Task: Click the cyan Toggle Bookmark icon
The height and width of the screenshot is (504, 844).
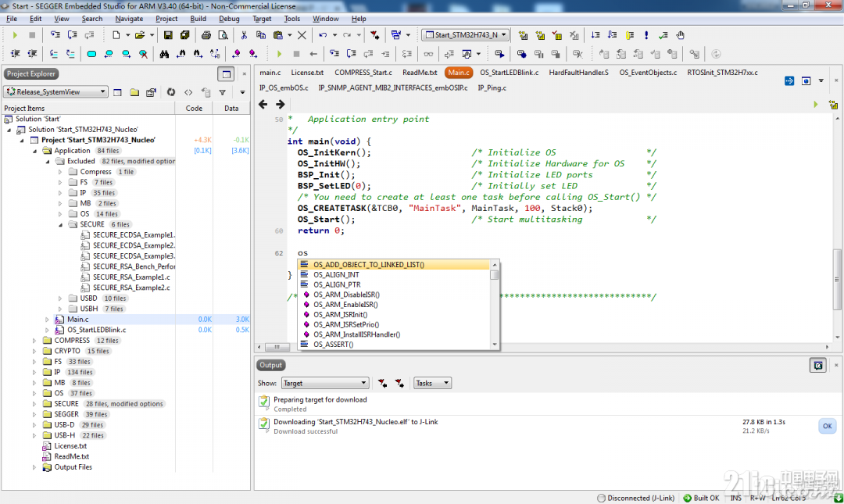Action: pyautogui.click(x=91, y=54)
